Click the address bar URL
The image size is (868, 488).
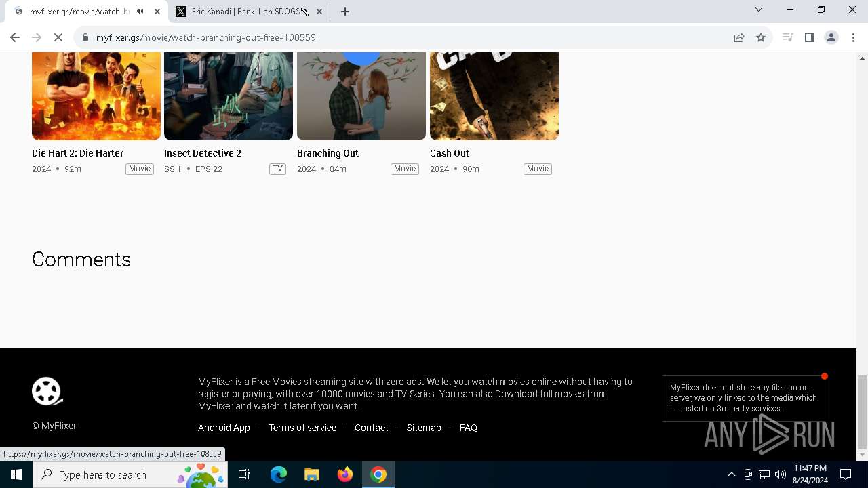click(x=205, y=37)
